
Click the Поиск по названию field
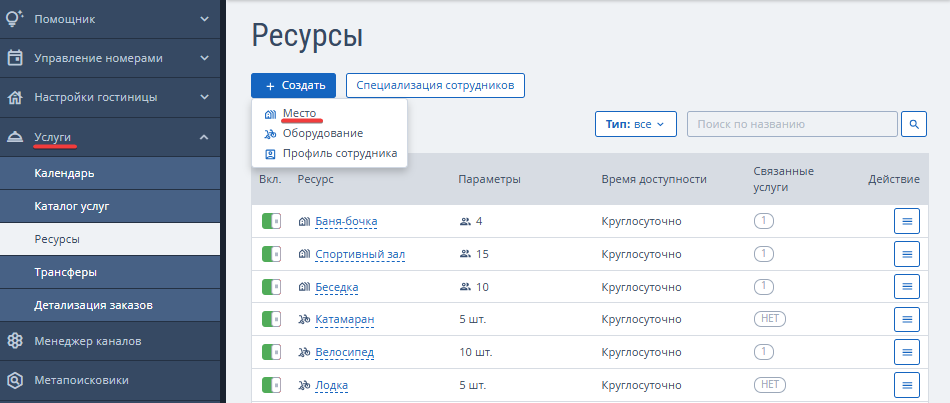pos(792,124)
